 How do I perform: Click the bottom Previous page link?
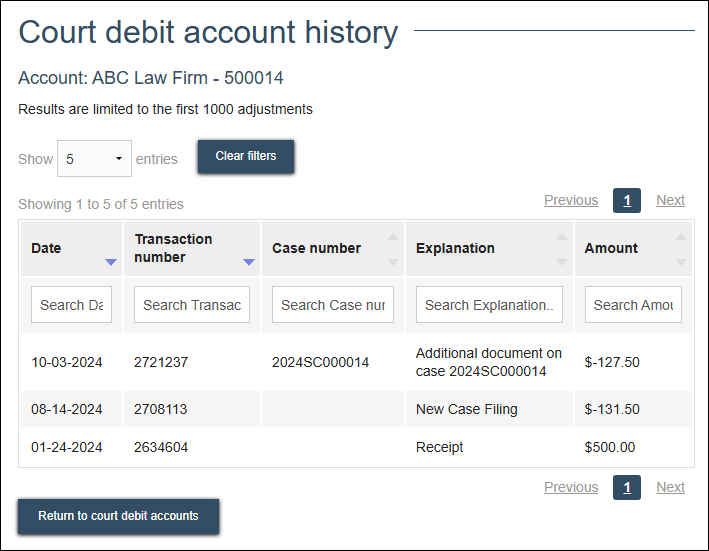click(x=570, y=487)
